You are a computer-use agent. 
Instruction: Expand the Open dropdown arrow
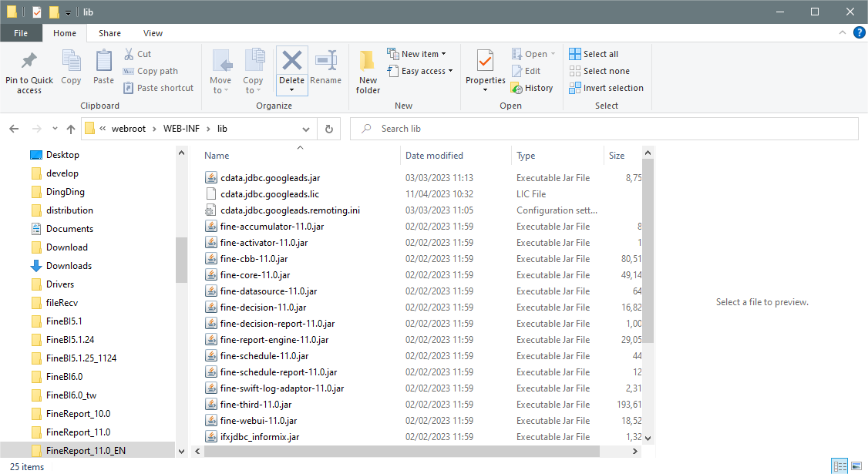click(553, 54)
